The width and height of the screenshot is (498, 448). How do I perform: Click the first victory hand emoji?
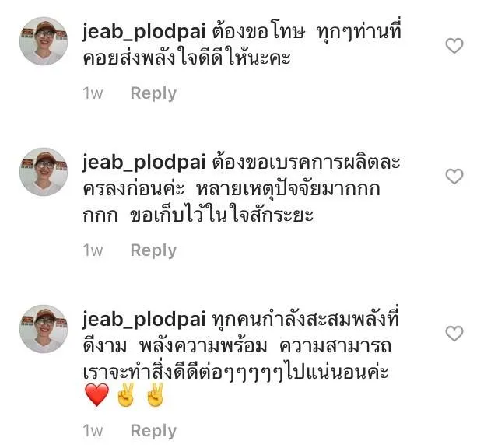[x=126, y=394]
